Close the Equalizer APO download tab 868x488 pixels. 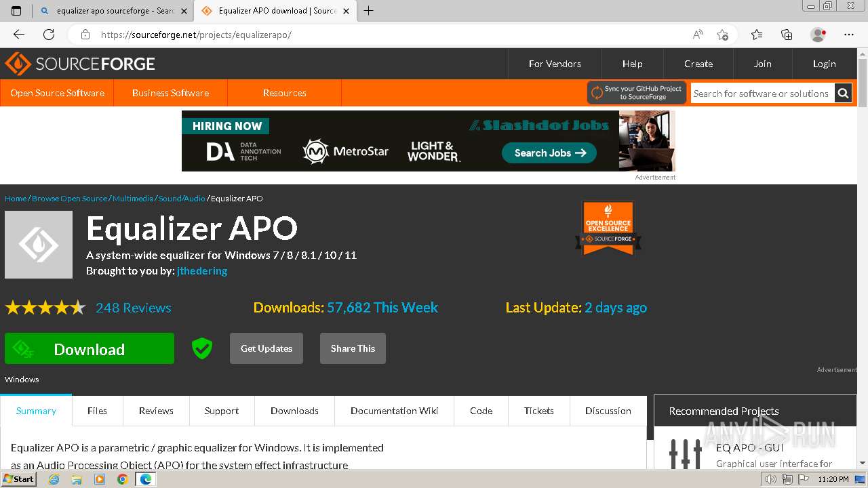point(346,11)
